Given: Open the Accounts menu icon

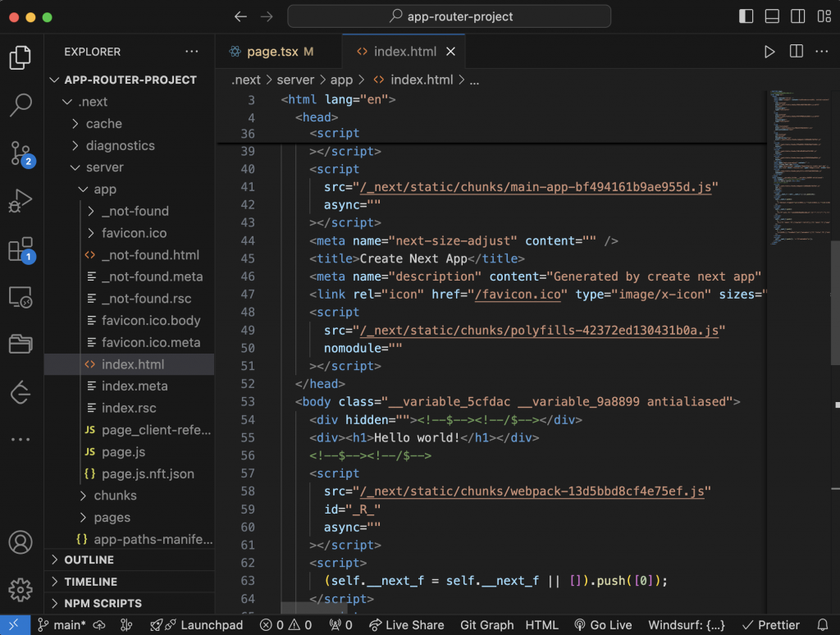Looking at the screenshot, I should (x=21, y=542).
